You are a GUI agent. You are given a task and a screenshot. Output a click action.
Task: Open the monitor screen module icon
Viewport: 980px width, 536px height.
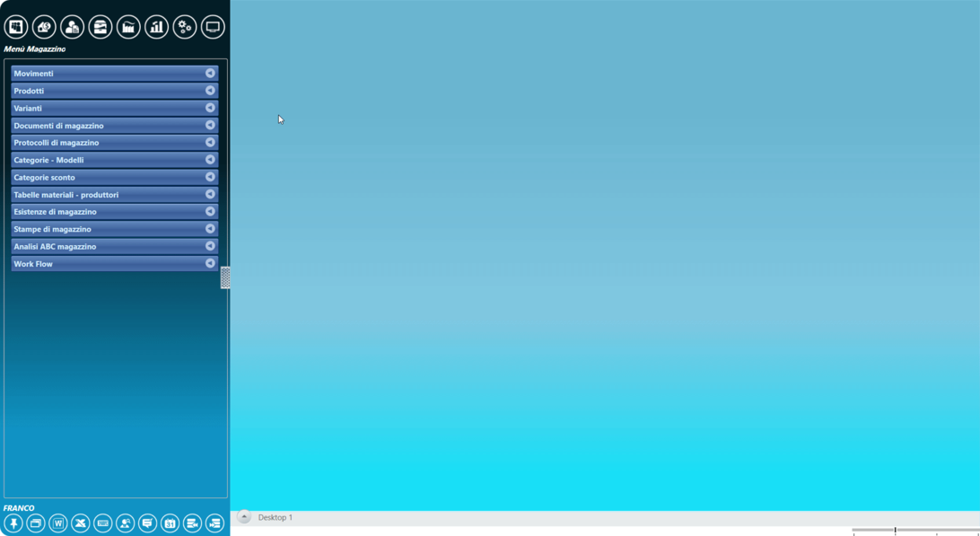coord(213,27)
